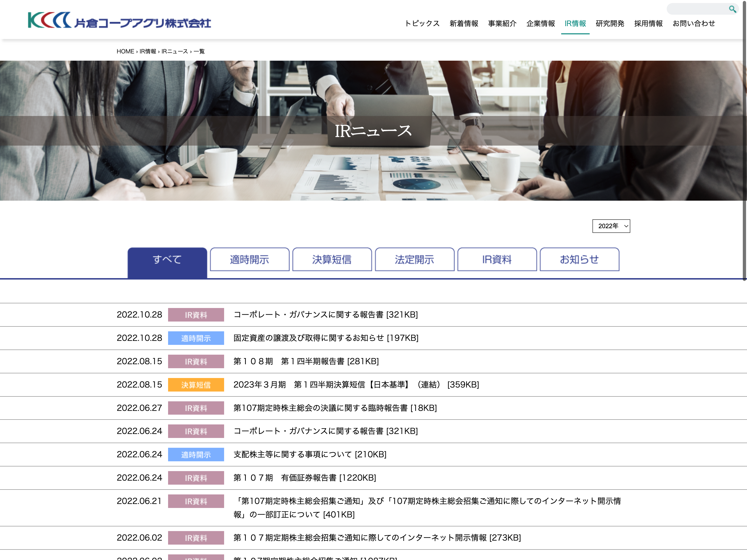Open the トピックス menu item
The image size is (747, 560).
[x=422, y=24]
